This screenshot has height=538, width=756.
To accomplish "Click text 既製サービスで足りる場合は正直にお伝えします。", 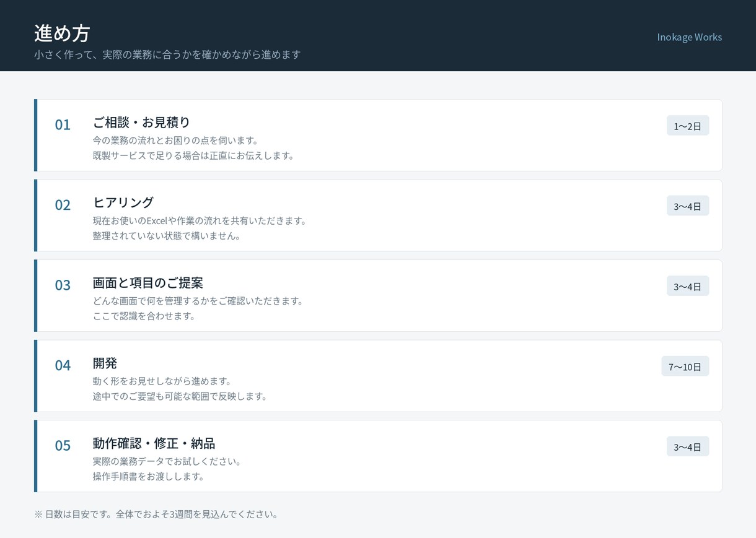I will (195, 155).
